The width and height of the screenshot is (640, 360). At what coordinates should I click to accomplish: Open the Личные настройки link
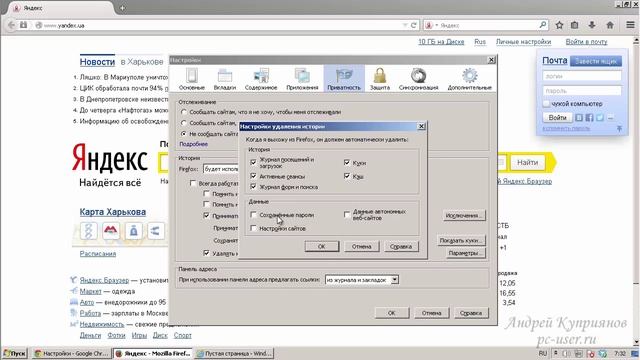pos(523,42)
